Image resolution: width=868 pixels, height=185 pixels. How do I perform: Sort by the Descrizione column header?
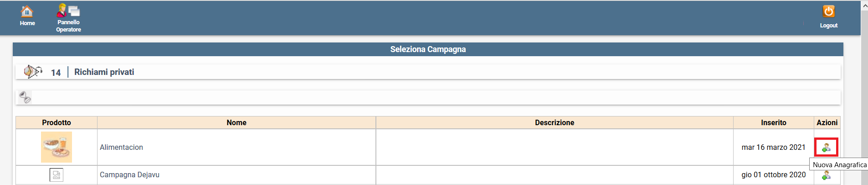pos(554,122)
